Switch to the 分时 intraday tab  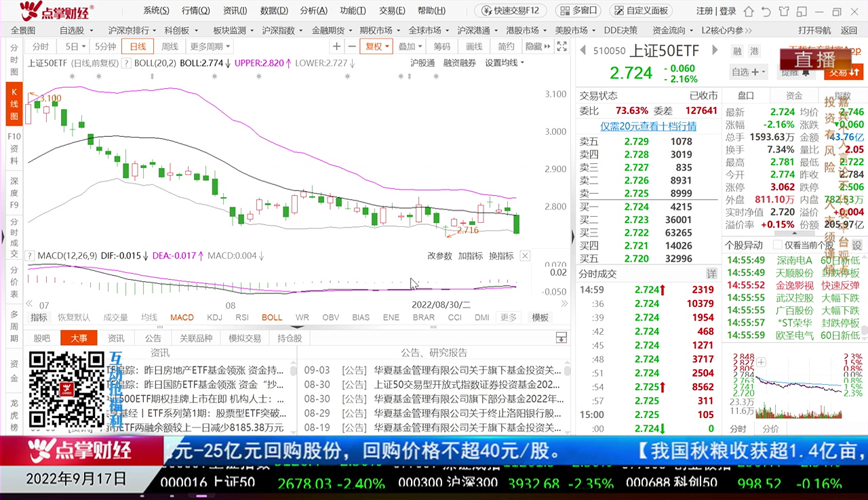coord(41,46)
